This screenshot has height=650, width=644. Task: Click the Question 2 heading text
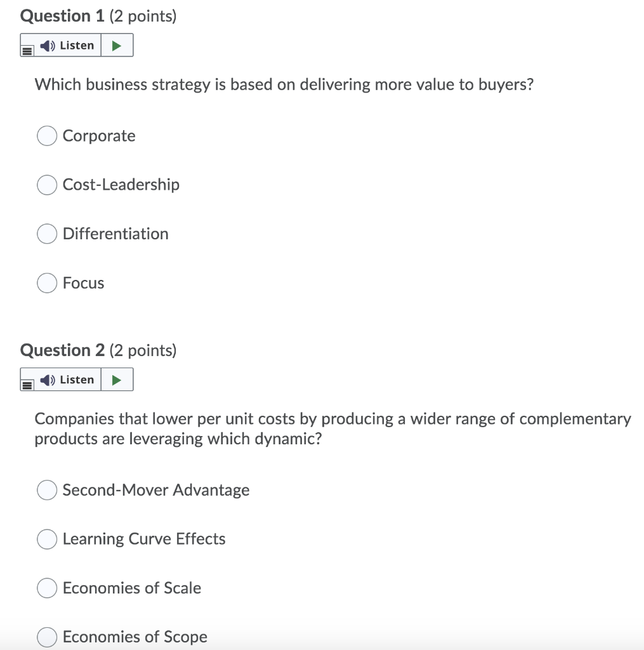(x=62, y=350)
